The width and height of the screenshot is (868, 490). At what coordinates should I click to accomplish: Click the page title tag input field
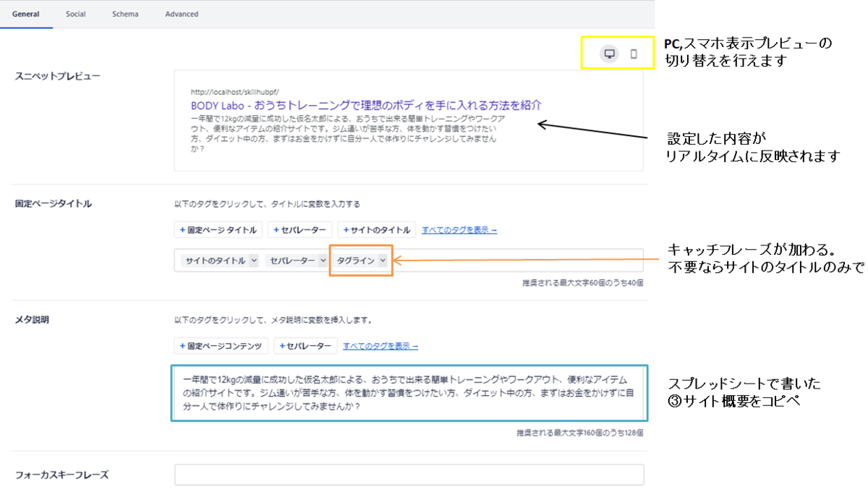(x=409, y=261)
